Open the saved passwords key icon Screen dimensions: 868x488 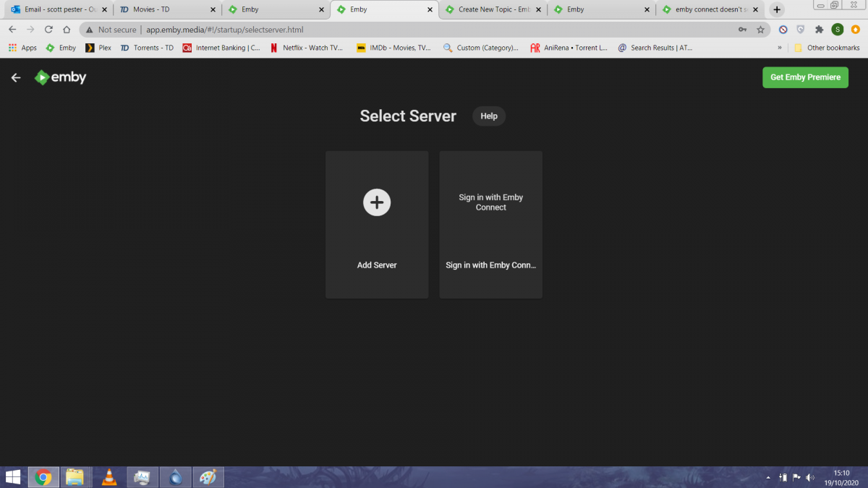742,30
